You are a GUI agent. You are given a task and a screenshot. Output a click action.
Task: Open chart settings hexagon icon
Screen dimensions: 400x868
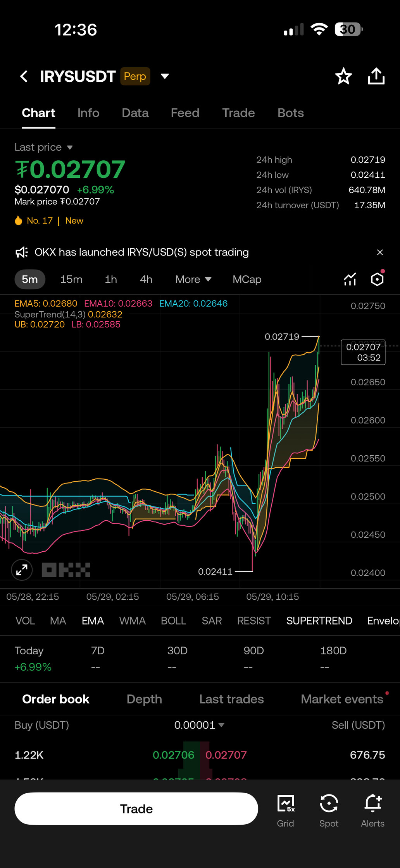point(377,279)
